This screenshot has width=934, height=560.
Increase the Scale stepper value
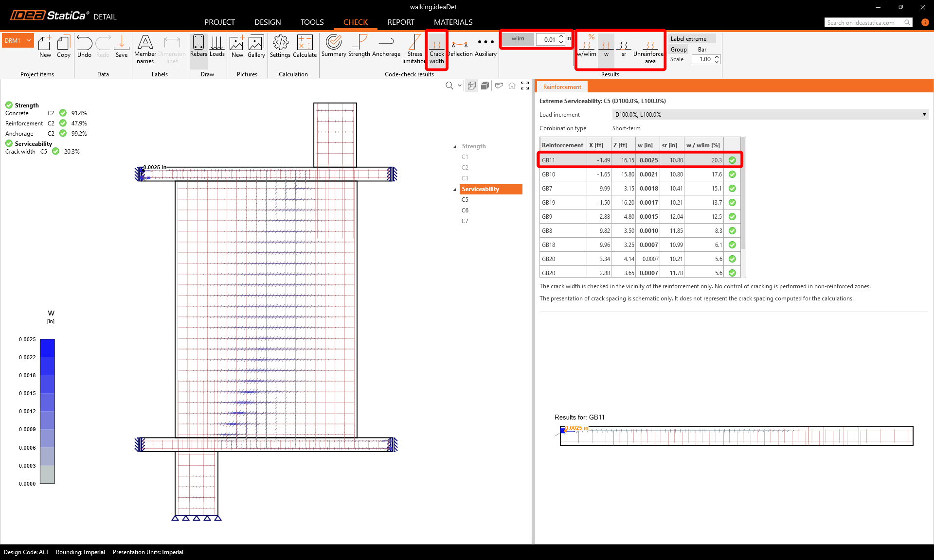717,57
